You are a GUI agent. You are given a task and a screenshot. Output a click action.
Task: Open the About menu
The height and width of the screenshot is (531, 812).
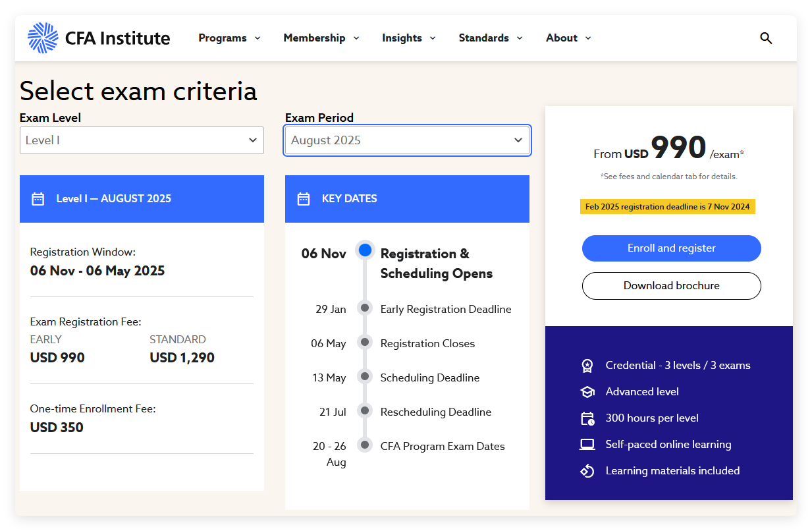coord(568,38)
